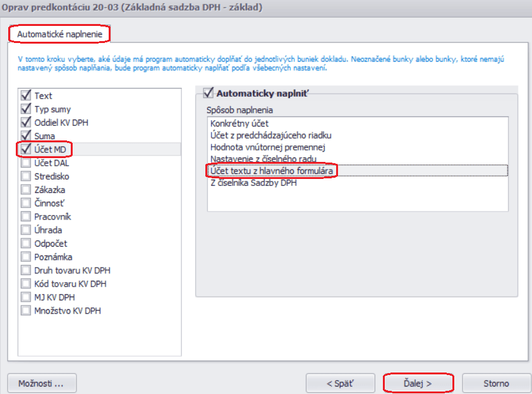Uncheck the Text checkbox
Screen dimensions: 532x394
pyautogui.click(x=26, y=95)
